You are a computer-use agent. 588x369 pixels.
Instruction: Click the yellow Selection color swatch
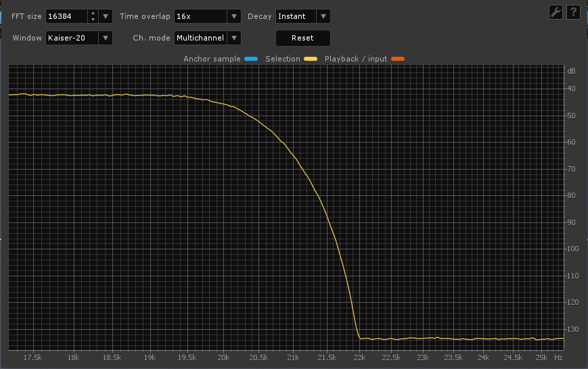tap(311, 59)
